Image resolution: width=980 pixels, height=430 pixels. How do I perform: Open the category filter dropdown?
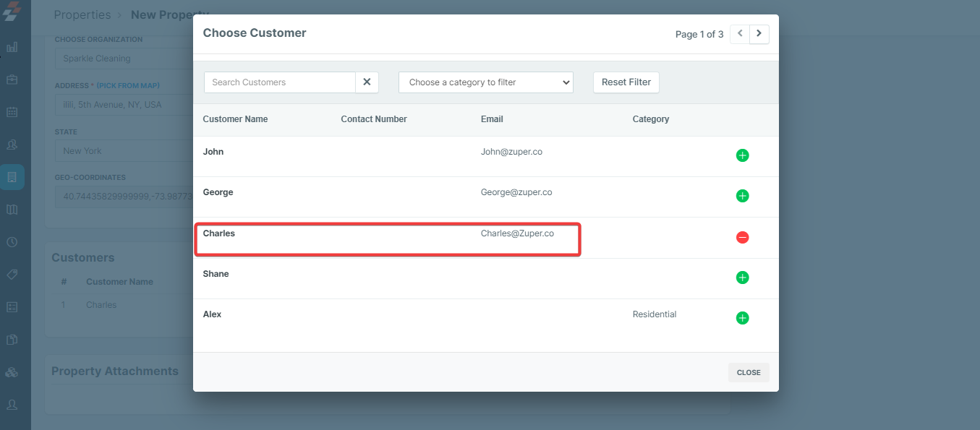pyautogui.click(x=485, y=82)
